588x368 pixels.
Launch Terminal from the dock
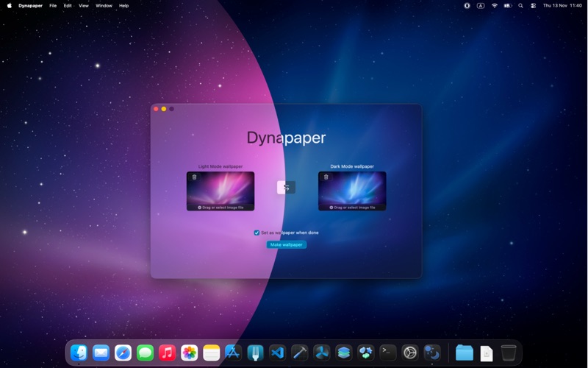[x=388, y=353]
